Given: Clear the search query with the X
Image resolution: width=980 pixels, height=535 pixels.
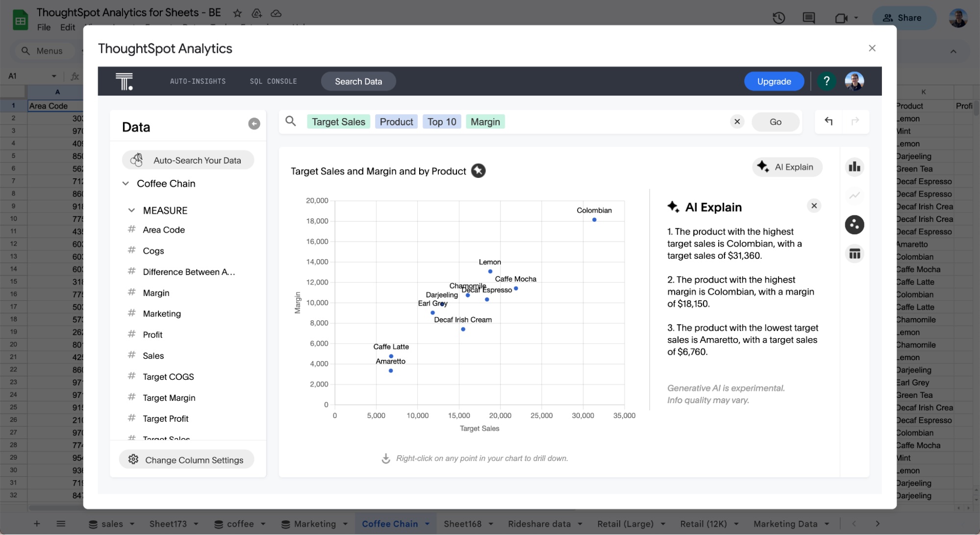Looking at the screenshot, I should [x=737, y=122].
